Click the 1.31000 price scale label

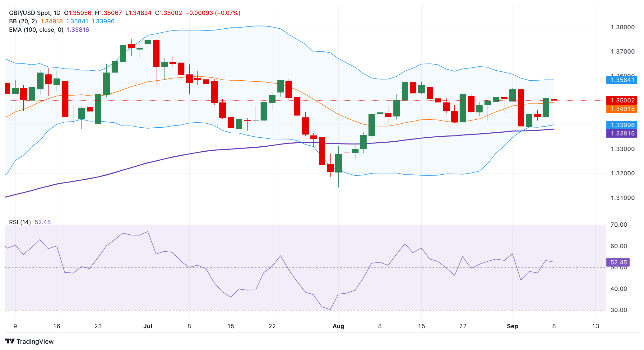pos(623,198)
